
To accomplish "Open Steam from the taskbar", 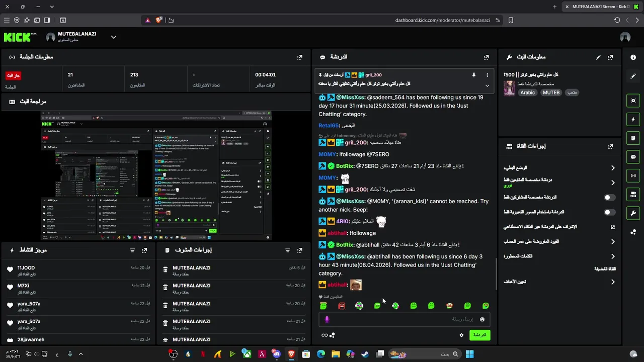I will tap(365, 354).
